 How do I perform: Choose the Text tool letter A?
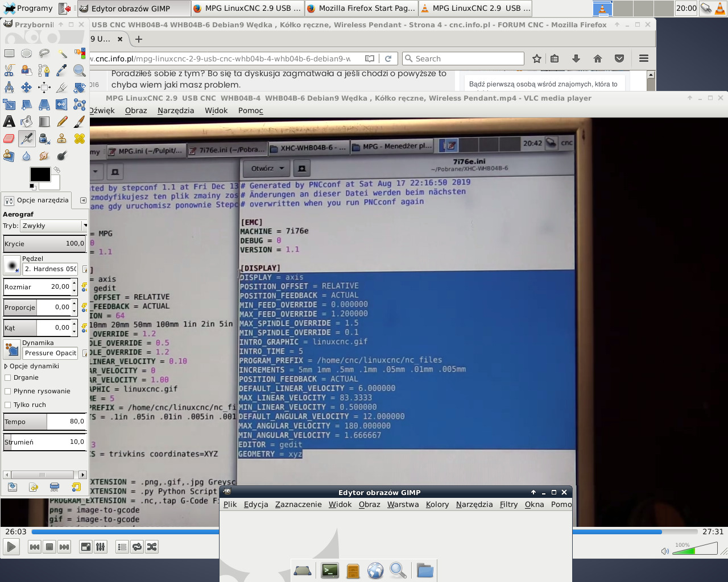[9, 122]
